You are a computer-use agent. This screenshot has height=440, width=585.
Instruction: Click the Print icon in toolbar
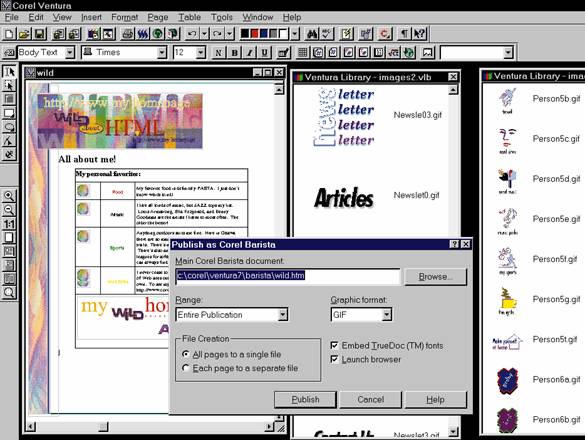click(127, 34)
